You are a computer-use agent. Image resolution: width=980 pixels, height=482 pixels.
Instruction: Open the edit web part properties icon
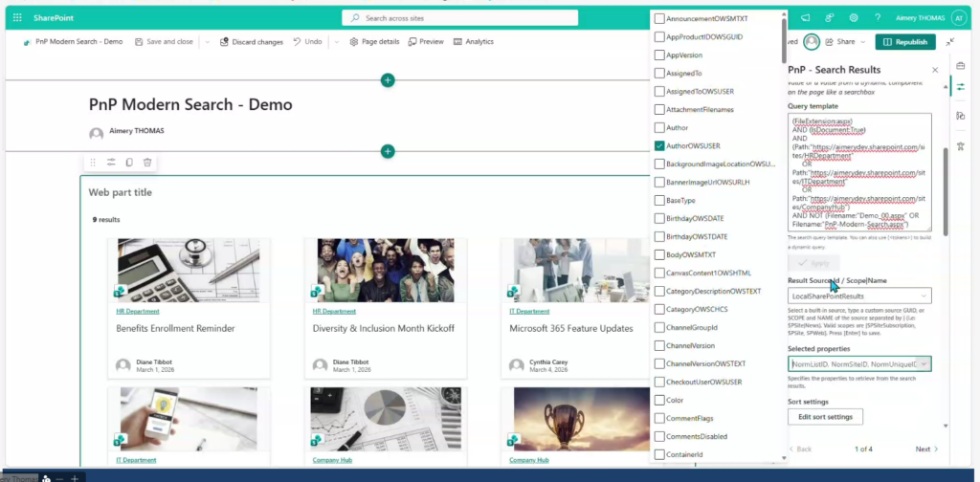(111, 163)
